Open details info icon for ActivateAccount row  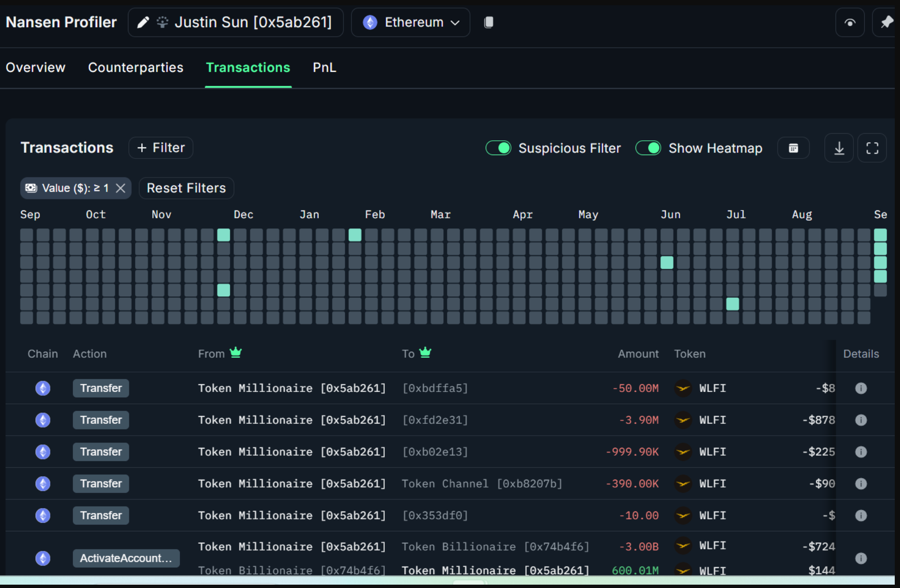861,559
